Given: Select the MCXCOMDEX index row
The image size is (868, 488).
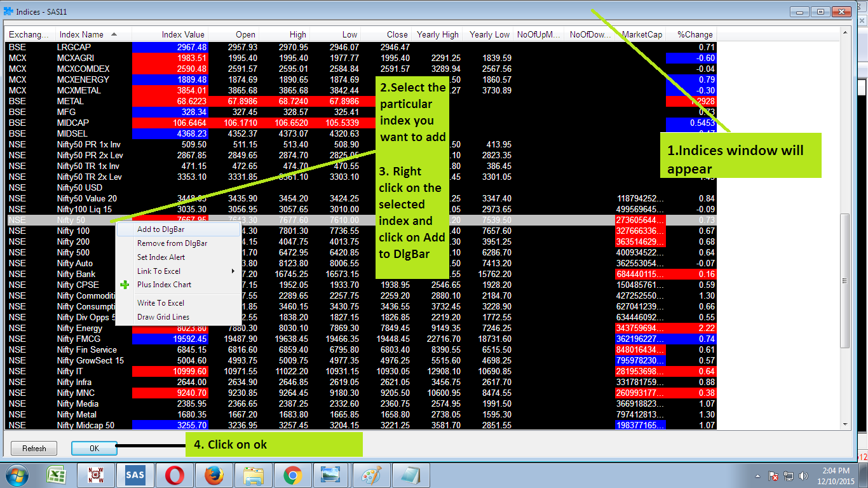Looking at the screenshot, I should 361,69.
